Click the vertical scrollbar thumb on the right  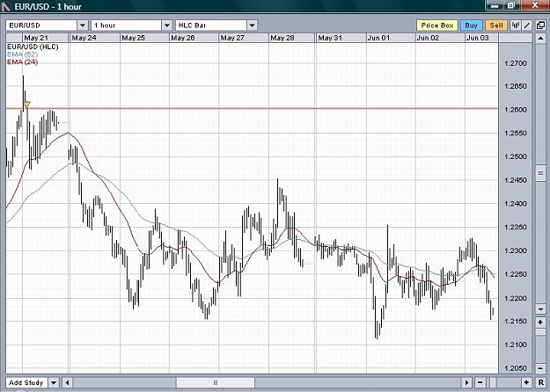point(540,173)
